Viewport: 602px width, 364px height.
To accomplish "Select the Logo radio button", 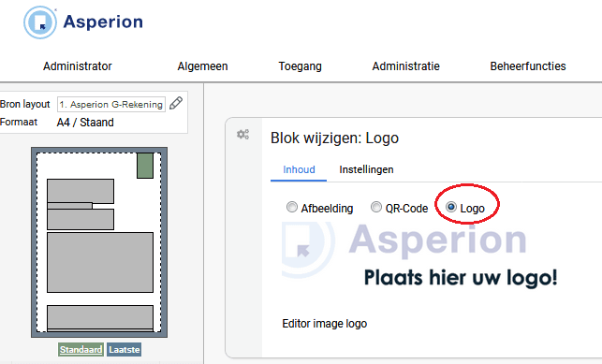I will 450,207.
